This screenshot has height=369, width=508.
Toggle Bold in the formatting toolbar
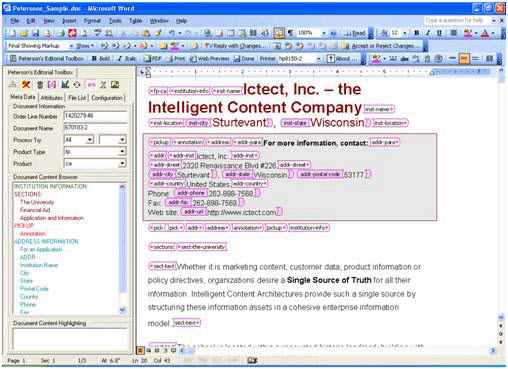pyautogui.click(x=416, y=33)
